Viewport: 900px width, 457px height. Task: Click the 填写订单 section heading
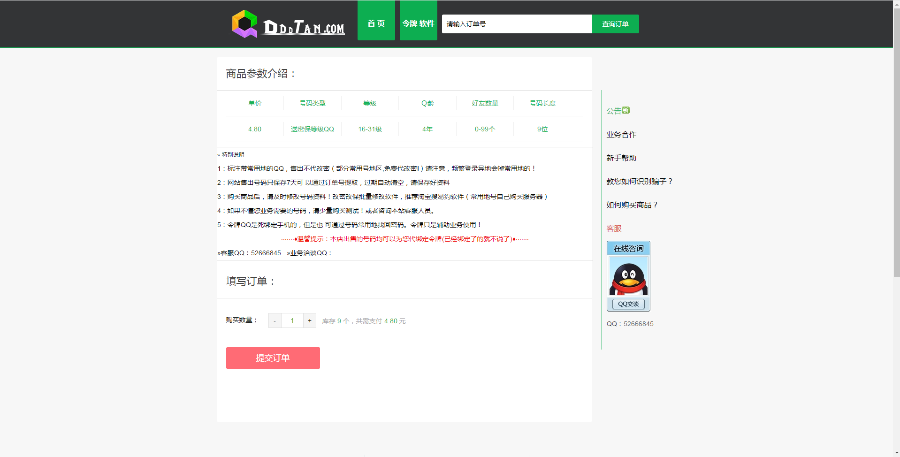click(x=251, y=281)
